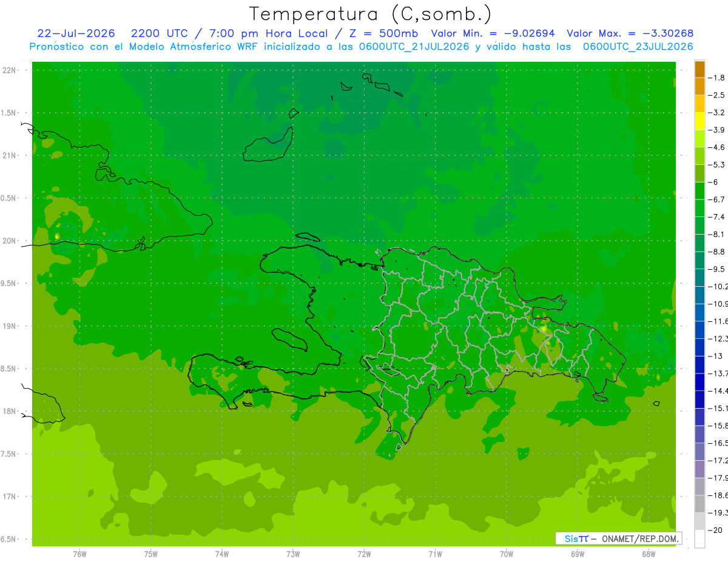The width and height of the screenshot is (728, 562).
Task: Select the forecast date "22-Jul-2026"
Action: 76,33
